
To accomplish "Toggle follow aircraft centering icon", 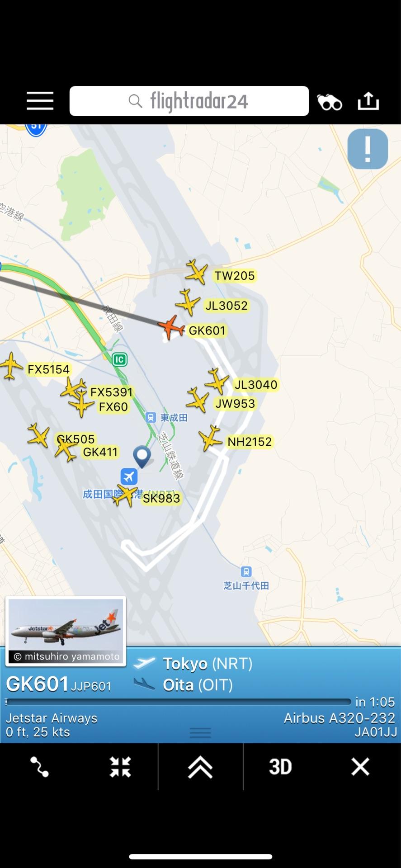I will (120, 767).
